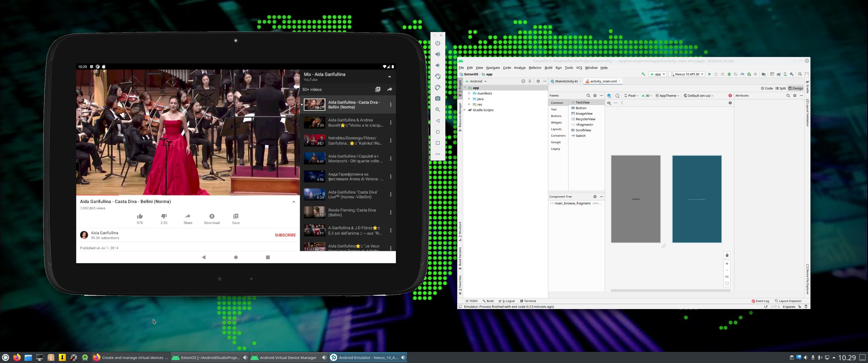Switch to the MainActivity.kt tab

tap(566, 81)
